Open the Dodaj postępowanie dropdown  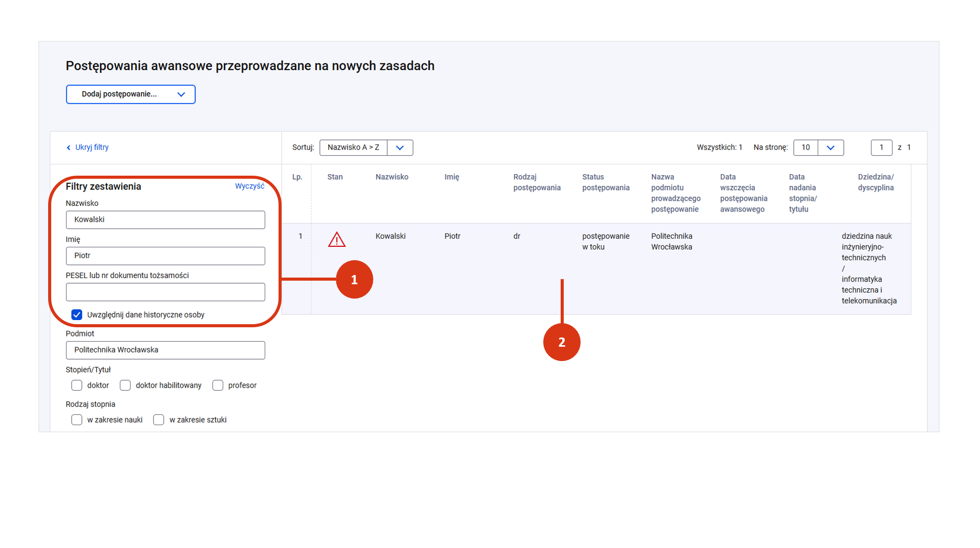tap(131, 94)
